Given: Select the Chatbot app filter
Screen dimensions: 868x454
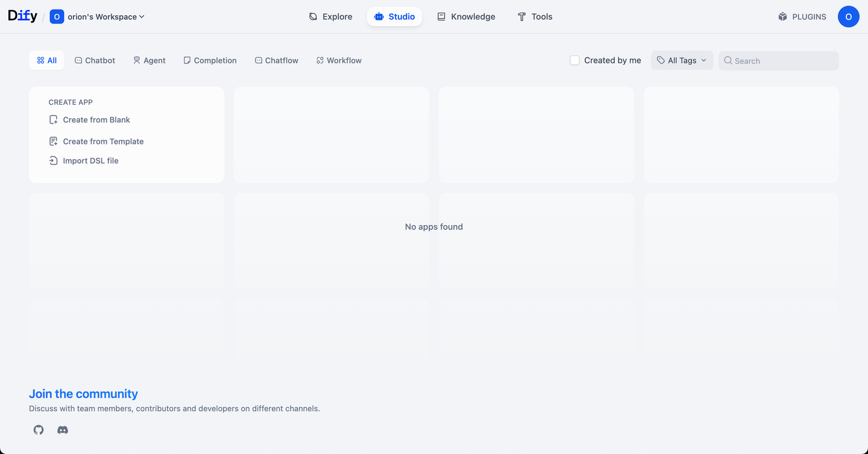Looking at the screenshot, I should (95, 60).
